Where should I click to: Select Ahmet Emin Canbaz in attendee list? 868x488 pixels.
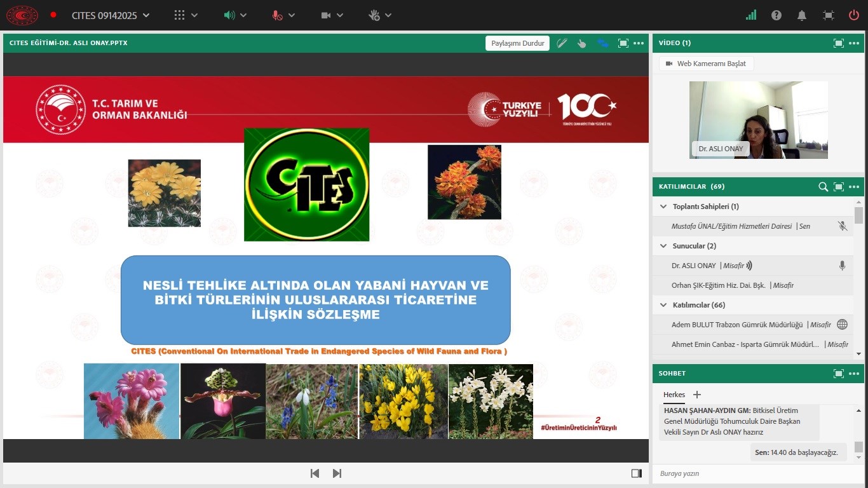coord(753,344)
